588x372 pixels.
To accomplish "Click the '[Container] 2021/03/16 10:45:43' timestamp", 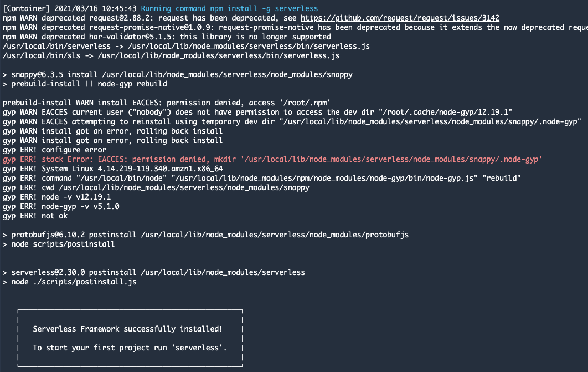I will (x=70, y=8).
